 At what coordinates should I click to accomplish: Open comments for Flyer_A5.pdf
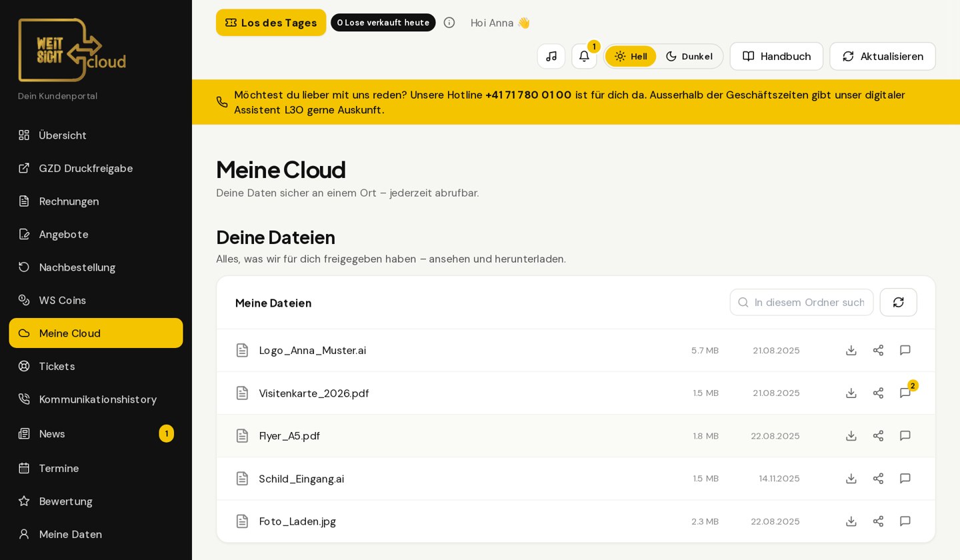pyautogui.click(x=905, y=435)
